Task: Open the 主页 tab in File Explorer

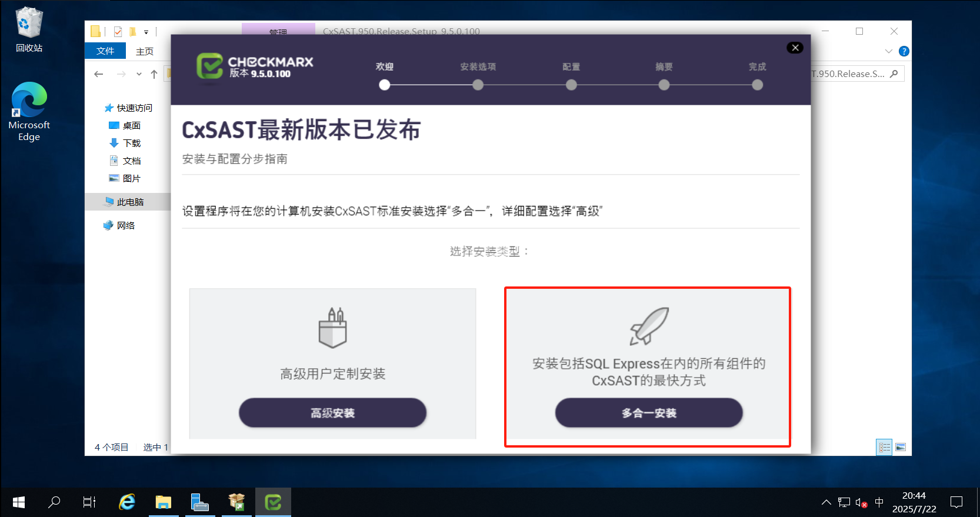Action: pos(145,51)
